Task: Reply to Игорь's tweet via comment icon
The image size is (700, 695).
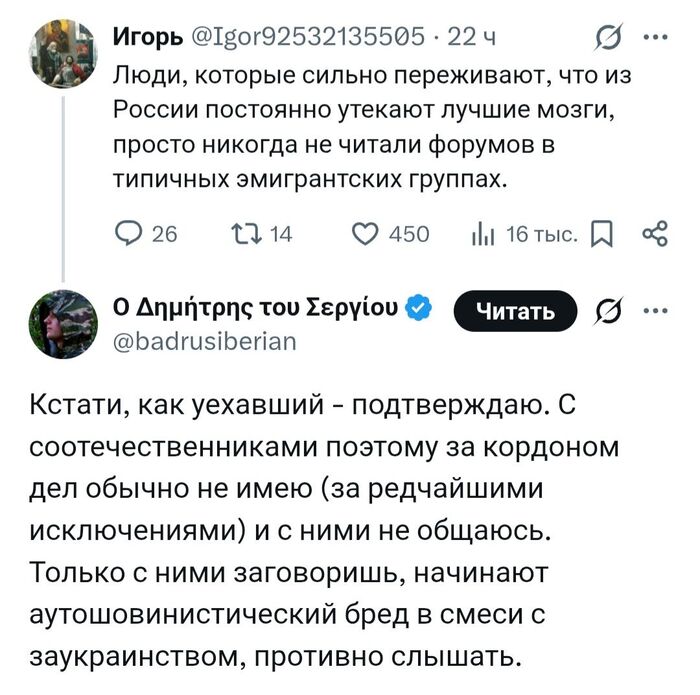Action: click(x=129, y=234)
